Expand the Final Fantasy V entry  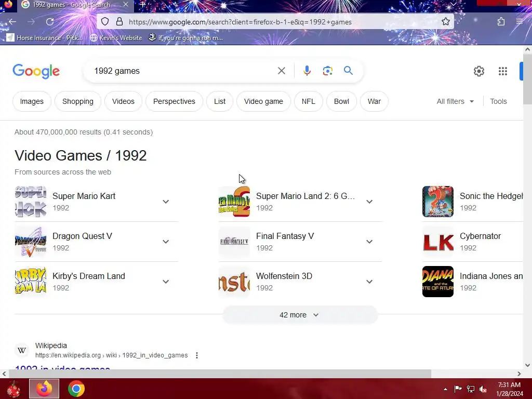point(369,242)
